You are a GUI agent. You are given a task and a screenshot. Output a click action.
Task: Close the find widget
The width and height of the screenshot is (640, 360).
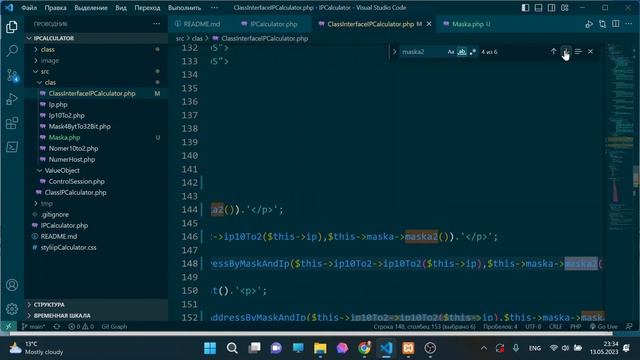pyautogui.click(x=590, y=51)
